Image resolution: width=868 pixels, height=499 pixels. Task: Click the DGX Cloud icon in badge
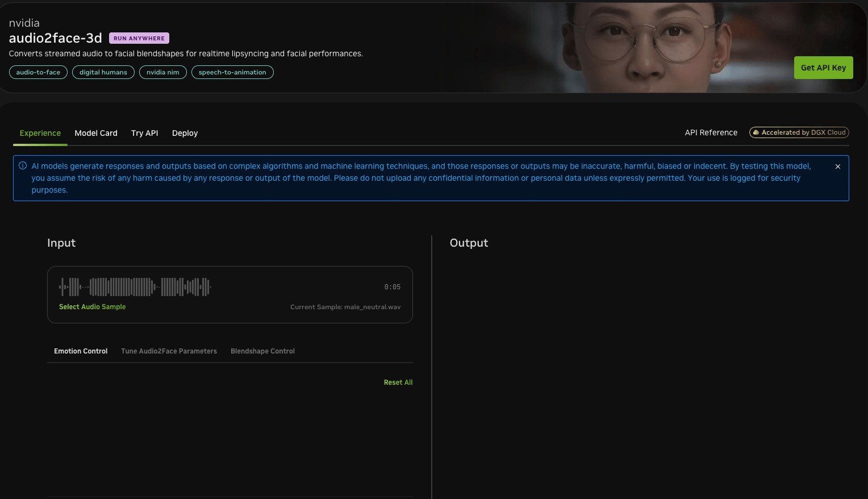click(x=756, y=132)
